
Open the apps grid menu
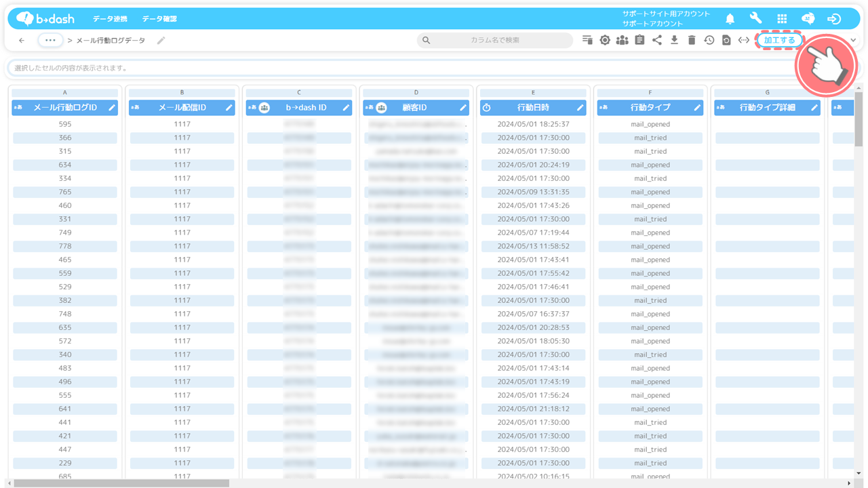(782, 19)
